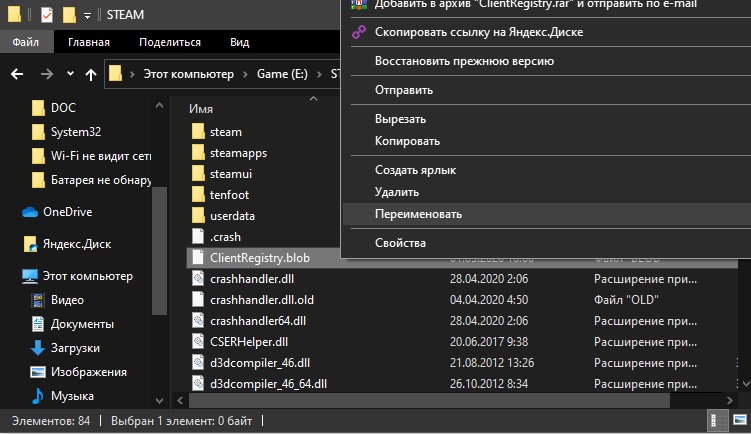Click Game (E:) breadcrumb in address bar
751x434 pixels.
[x=282, y=74]
